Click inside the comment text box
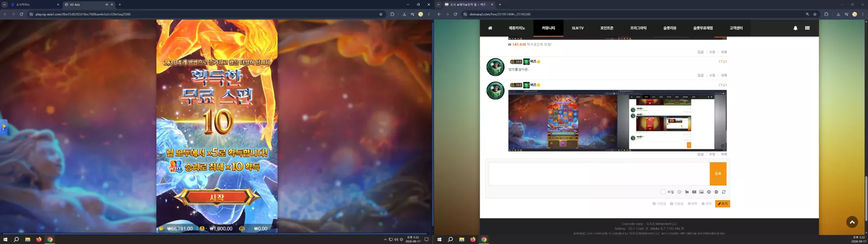The height and width of the screenshot is (244, 868). [599, 174]
